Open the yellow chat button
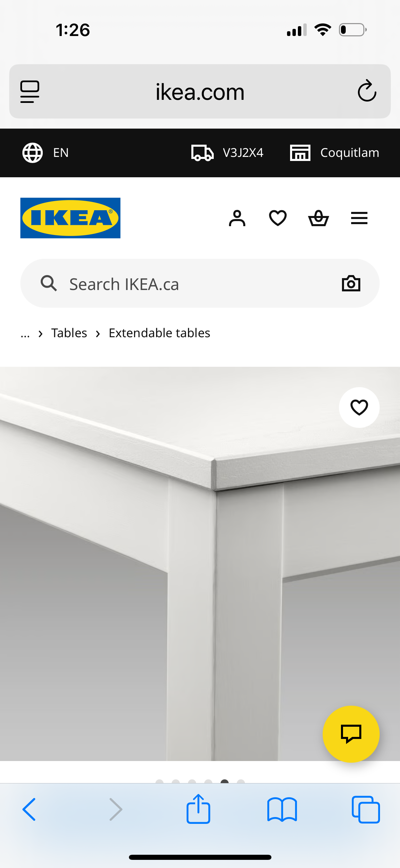Screen dimensions: 400x868 351,734
